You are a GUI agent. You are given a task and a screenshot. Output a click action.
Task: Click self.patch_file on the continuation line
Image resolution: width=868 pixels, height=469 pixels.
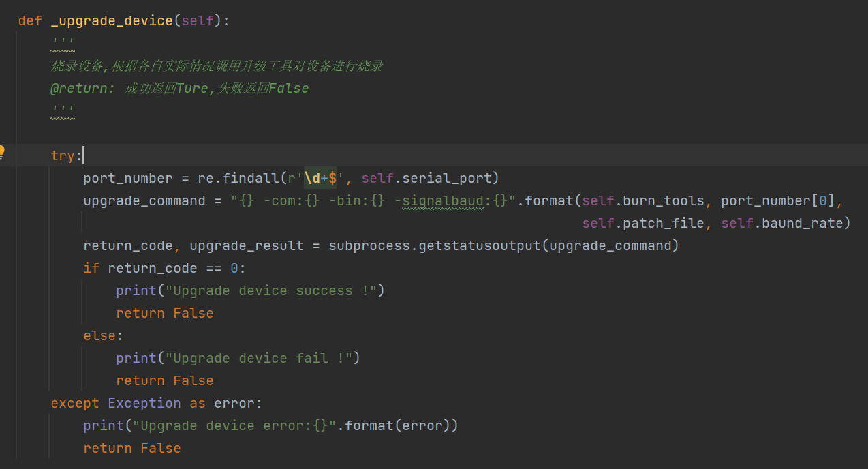coord(643,223)
